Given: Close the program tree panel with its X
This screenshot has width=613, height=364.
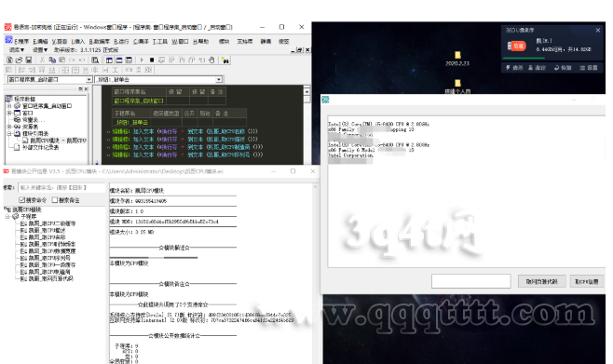Looking at the screenshot, I should [x=86, y=89].
